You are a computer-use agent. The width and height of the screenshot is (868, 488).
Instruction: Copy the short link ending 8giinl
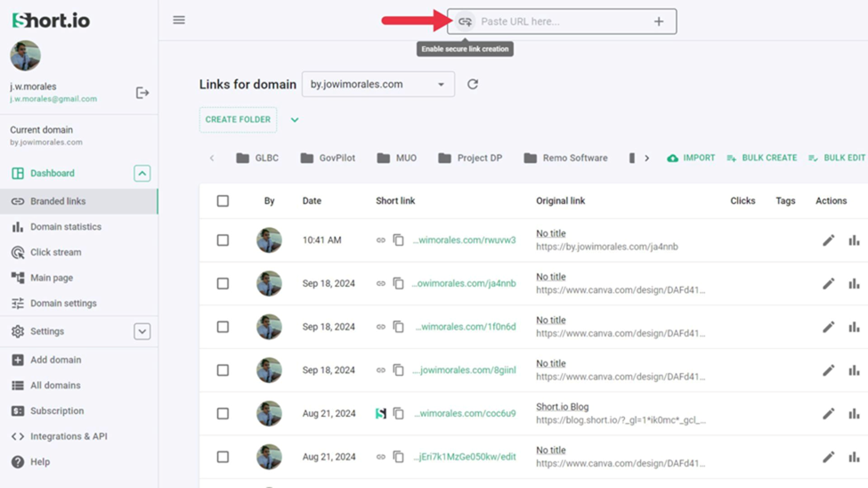[x=399, y=370]
